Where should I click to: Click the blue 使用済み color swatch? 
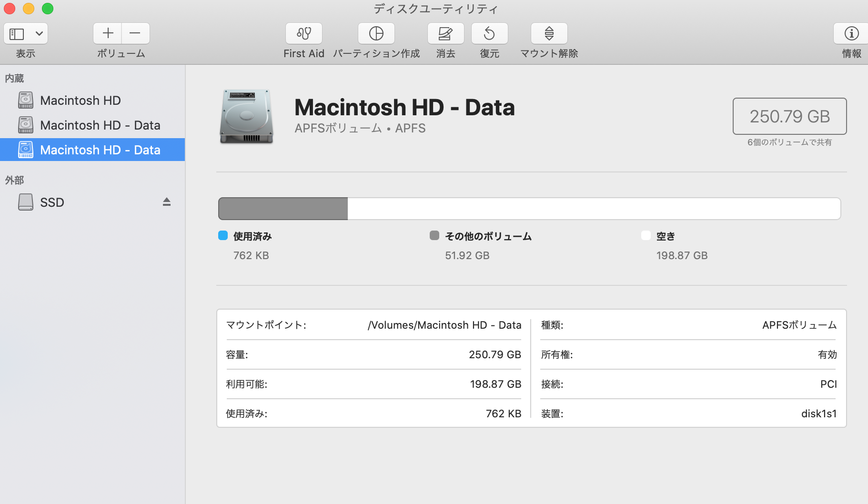coord(223,235)
